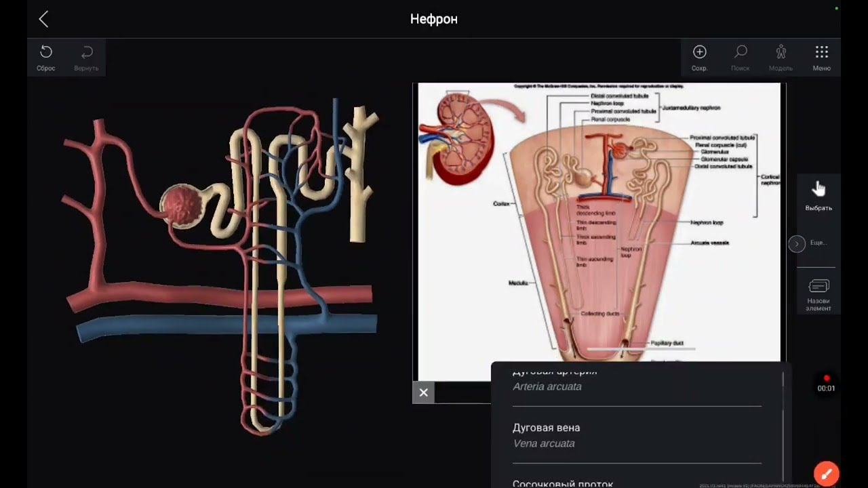The width and height of the screenshot is (868, 488).
Task: Click the Нефрон title
Action: point(434,19)
